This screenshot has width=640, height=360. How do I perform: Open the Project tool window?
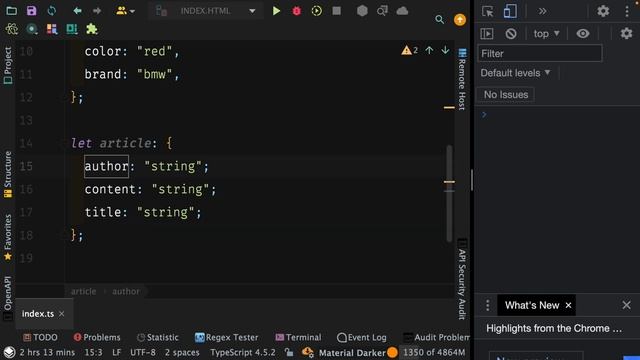[x=8, y=65]
